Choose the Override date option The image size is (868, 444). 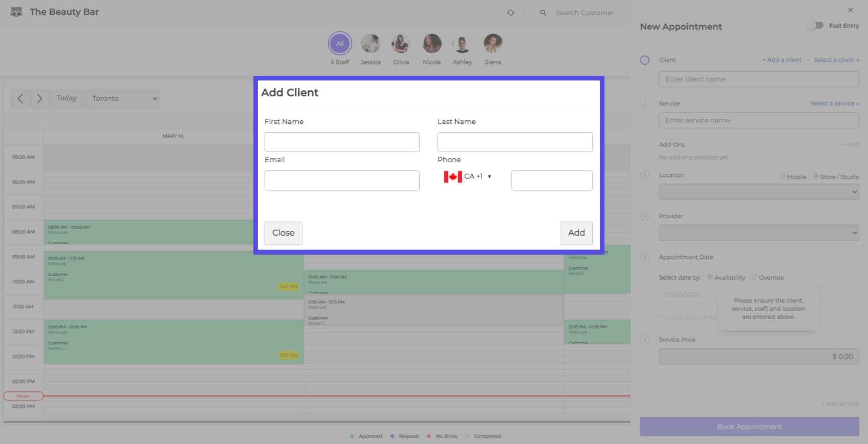click(754, 277)
